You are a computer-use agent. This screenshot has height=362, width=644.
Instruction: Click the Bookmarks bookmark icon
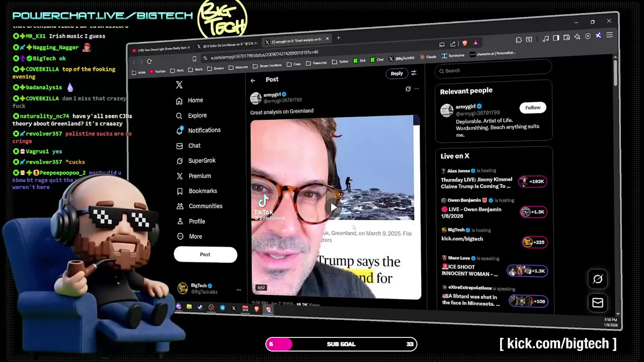point(180,191)
